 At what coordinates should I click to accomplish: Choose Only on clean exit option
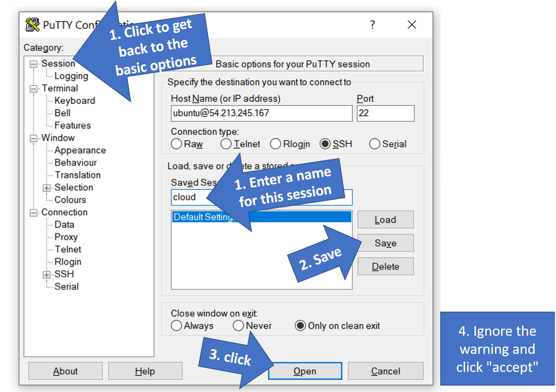point(300,325)
